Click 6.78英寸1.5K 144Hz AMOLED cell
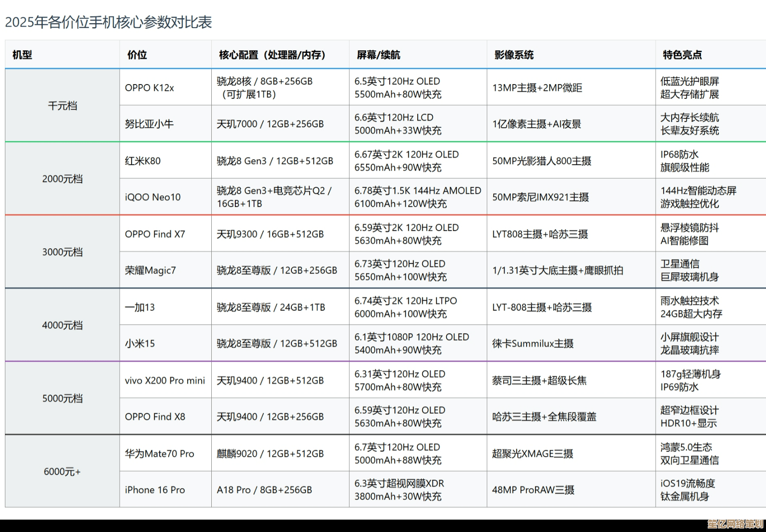The height and width of the screenshot is (532, 766). click(x=418, y=197)
